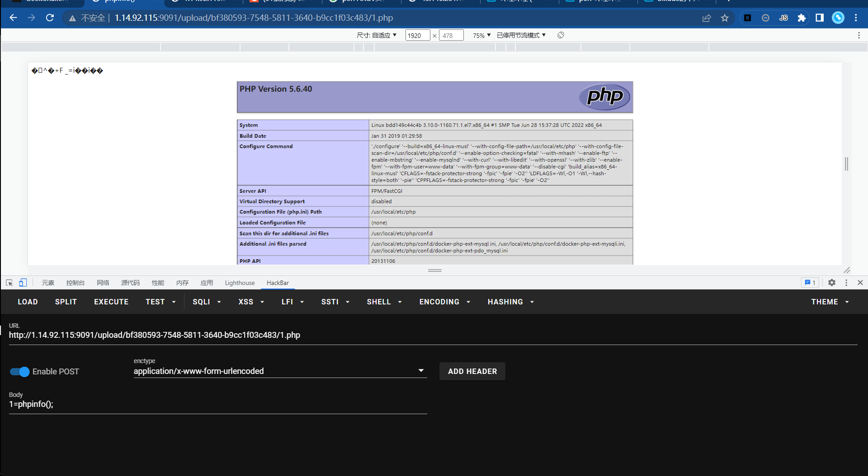
Task: Expand the SSTI menu
Action: click(x=335, y=302)
